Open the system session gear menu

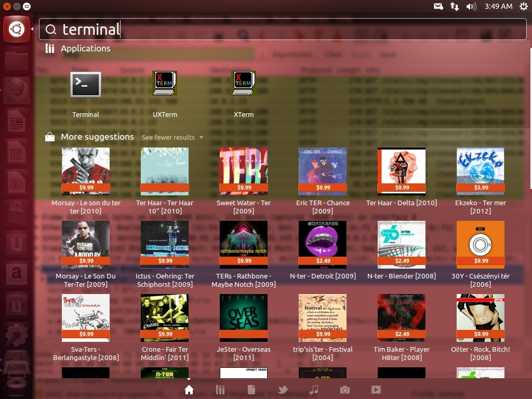523,6
